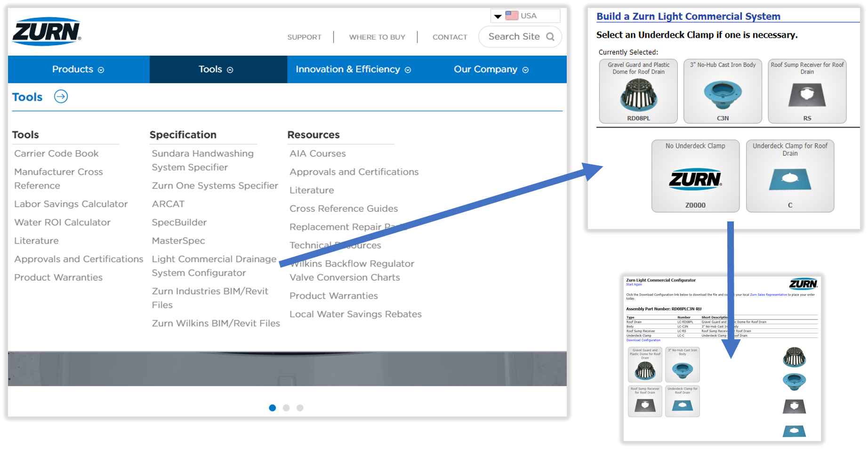Click the blue underdeck clamp image in exploded view

coord(794,431)
